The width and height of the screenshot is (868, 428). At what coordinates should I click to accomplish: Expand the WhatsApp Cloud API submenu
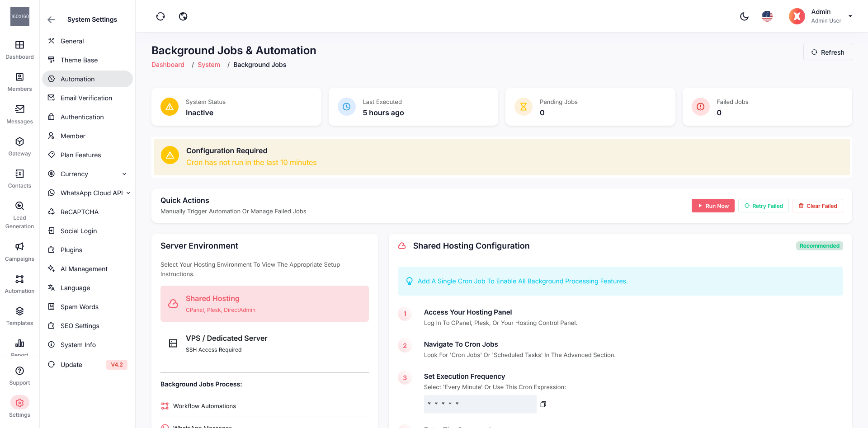[x=128, y=193]
